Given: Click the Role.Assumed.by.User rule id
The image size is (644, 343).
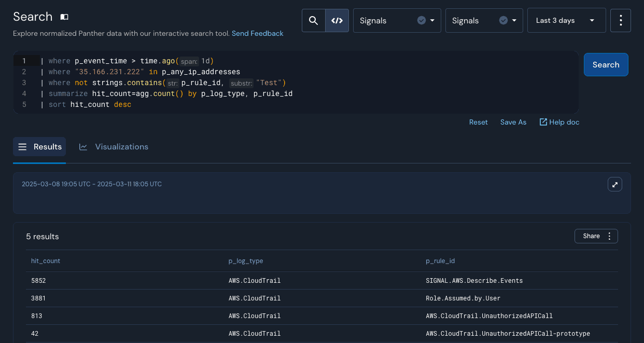Looking at the screenshot, I should tap(463, 298).
